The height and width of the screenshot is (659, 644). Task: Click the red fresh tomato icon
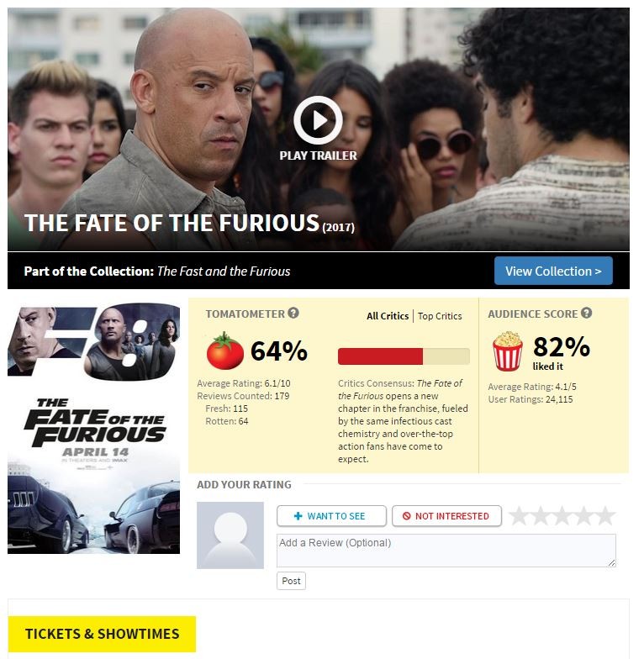tap(225, 351)
